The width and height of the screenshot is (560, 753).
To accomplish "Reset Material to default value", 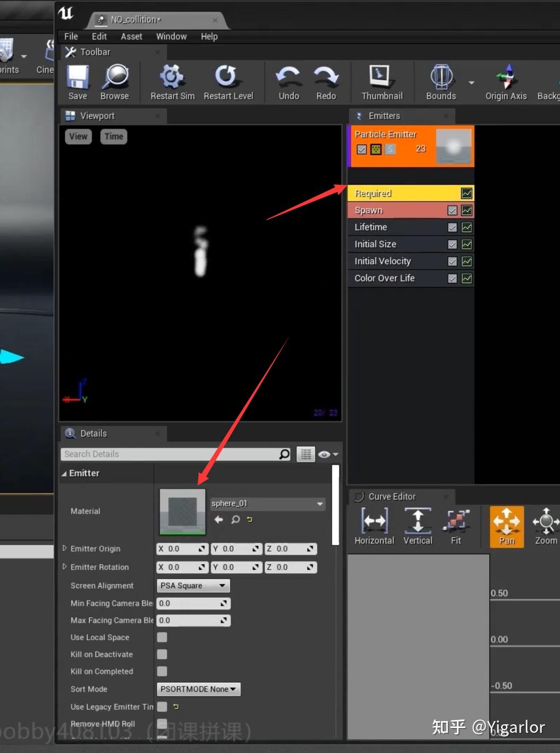I will point(250,520).
